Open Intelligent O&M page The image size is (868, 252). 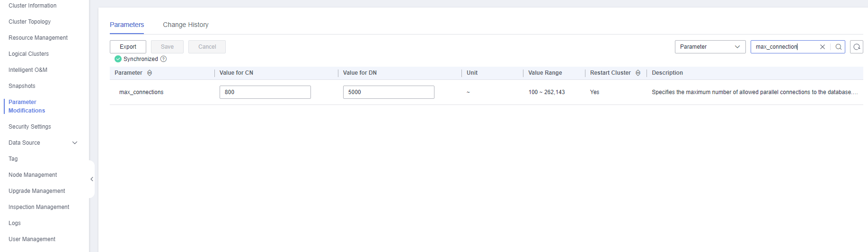pos(28,70)
